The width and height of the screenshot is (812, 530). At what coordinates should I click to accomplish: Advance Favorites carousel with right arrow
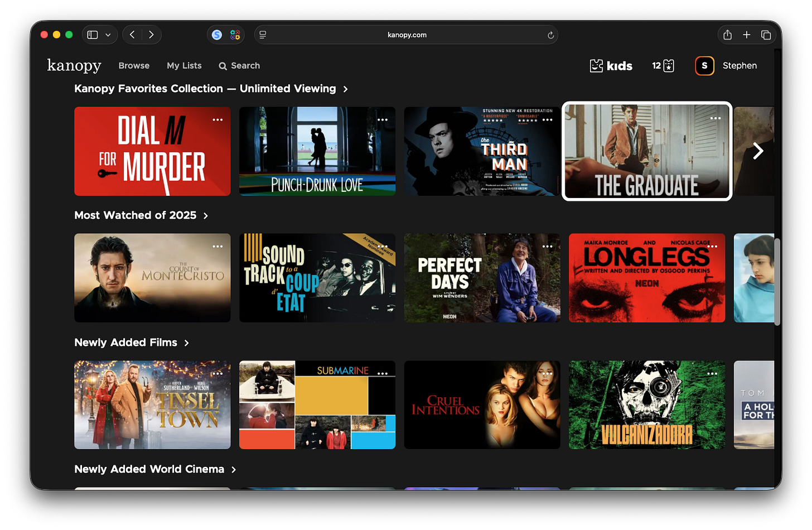pos(758,151)
